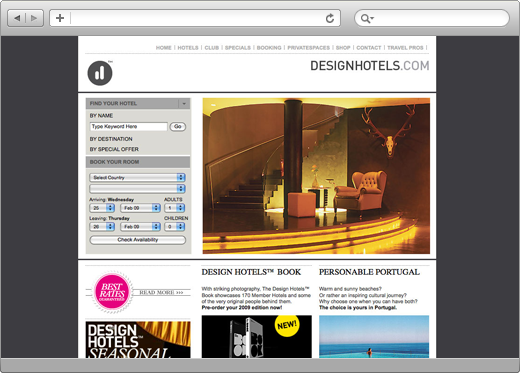This screenshot has height=373, width=520.
Task: Open the arrival month dropdown Feb 09
Action: [x=140, y=208]
